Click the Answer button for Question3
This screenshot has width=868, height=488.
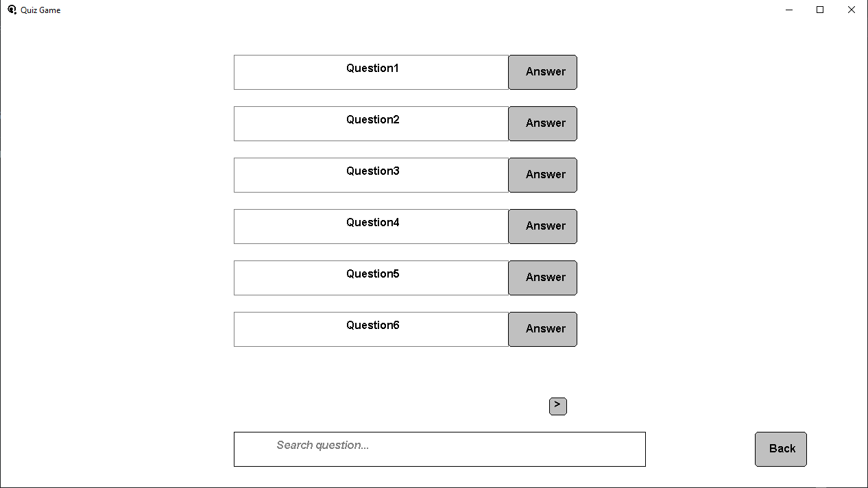542,175
